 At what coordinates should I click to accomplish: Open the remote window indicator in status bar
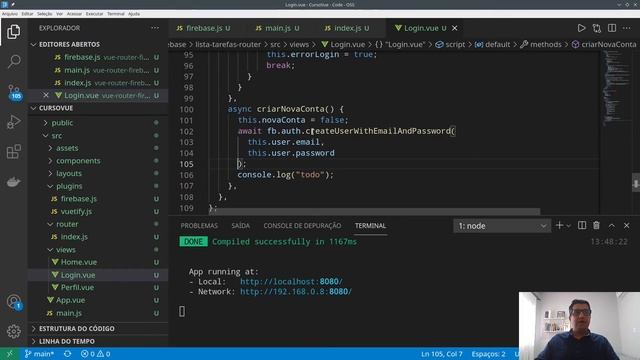[x=9, y=354]
